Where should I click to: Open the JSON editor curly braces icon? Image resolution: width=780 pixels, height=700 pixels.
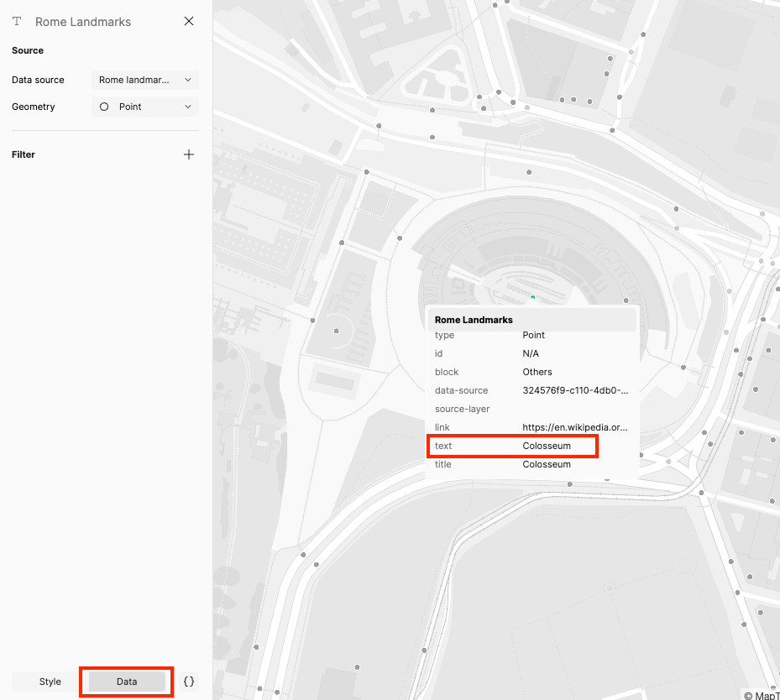tap(189, 682)
